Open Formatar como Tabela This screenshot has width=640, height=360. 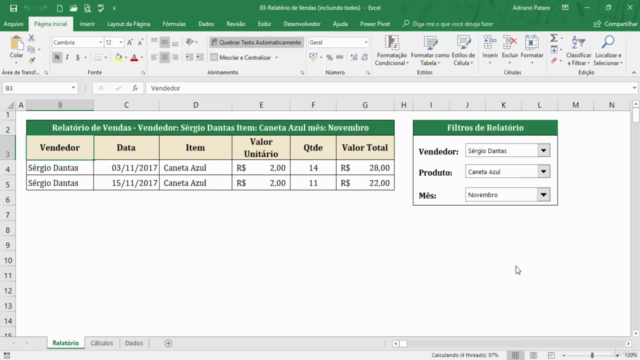430,51
